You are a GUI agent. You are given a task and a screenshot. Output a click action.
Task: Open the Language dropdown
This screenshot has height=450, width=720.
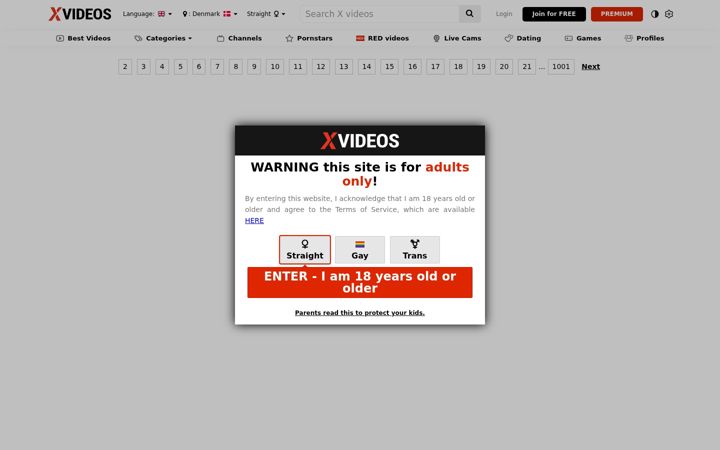[147, 14]
